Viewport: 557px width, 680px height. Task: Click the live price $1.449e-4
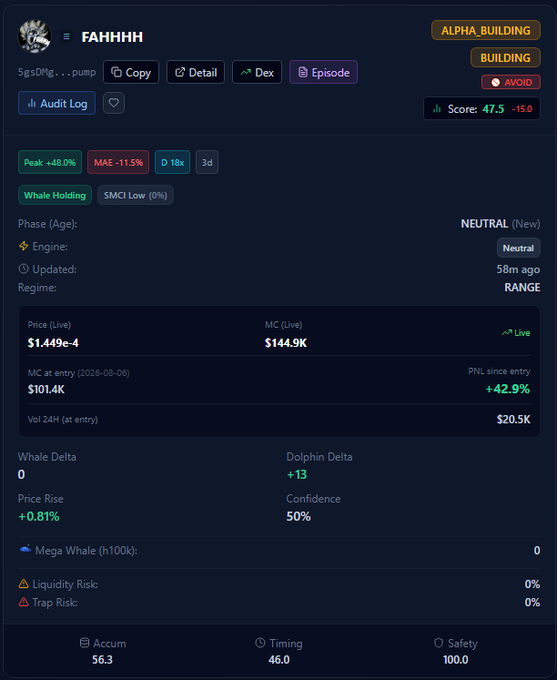tap(53, 343)
